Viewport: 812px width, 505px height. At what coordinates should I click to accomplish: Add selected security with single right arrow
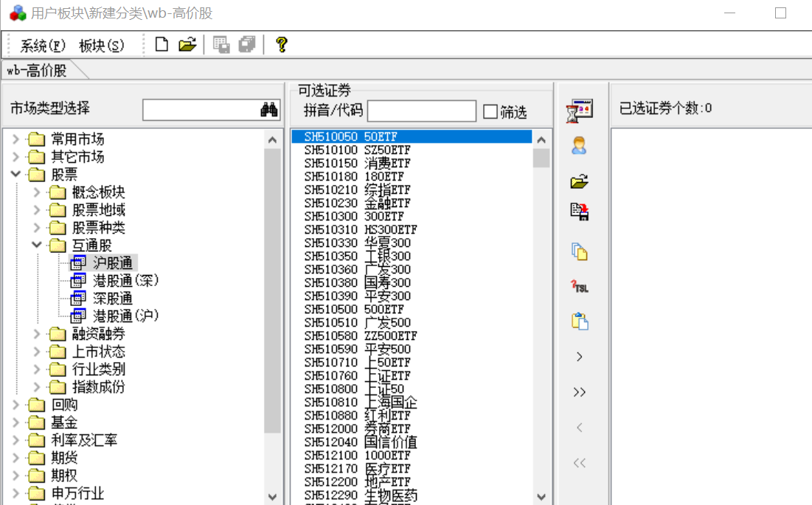pyautogui.click(x=579, y=357)
